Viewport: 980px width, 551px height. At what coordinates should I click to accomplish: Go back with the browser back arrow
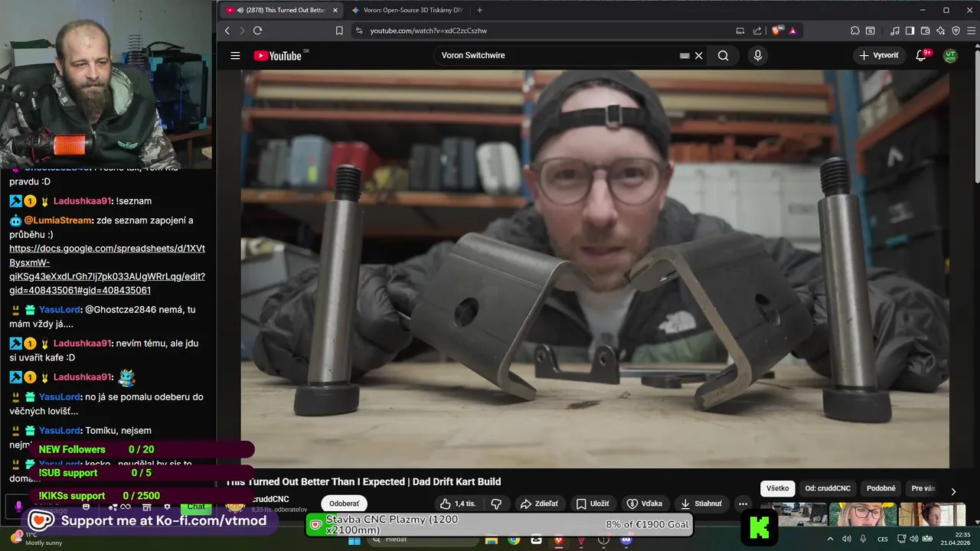[x=227, y=31]
